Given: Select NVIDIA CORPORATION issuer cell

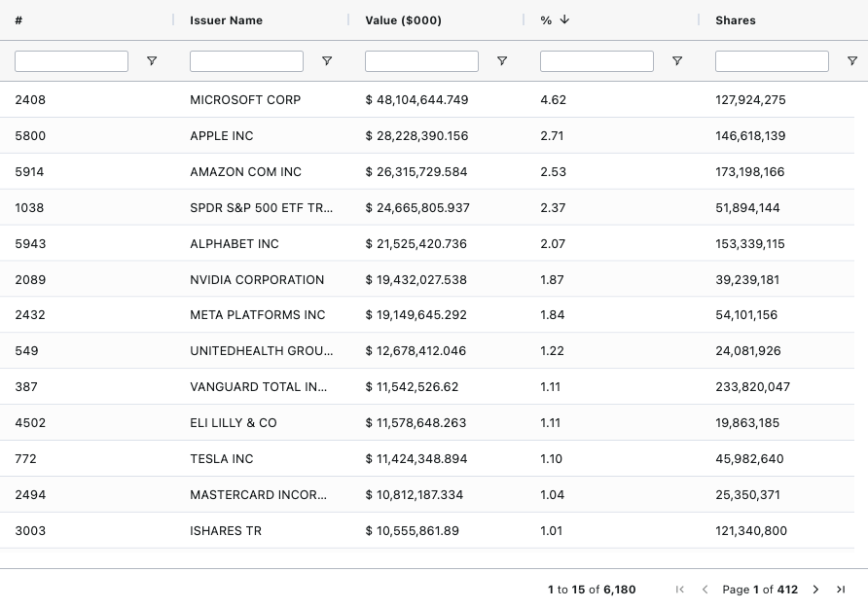Looking at the screenshot, I should [257, 279].
